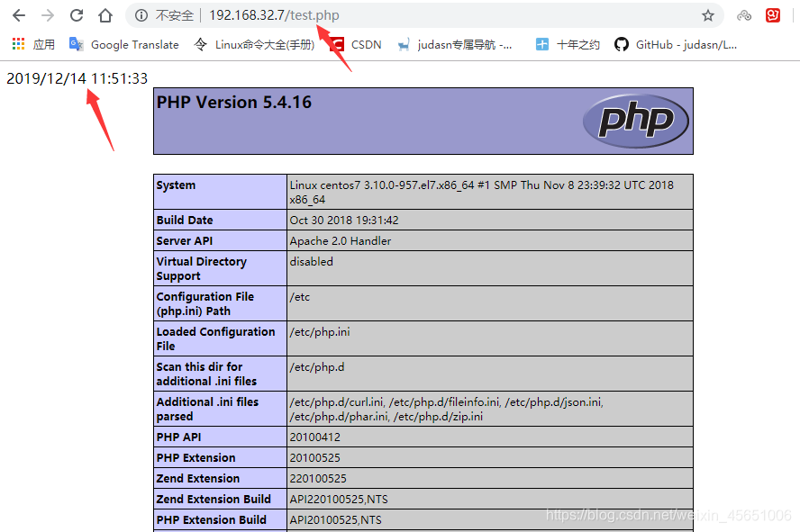
Task: Go forward to the next page
Action: [48, 15]
